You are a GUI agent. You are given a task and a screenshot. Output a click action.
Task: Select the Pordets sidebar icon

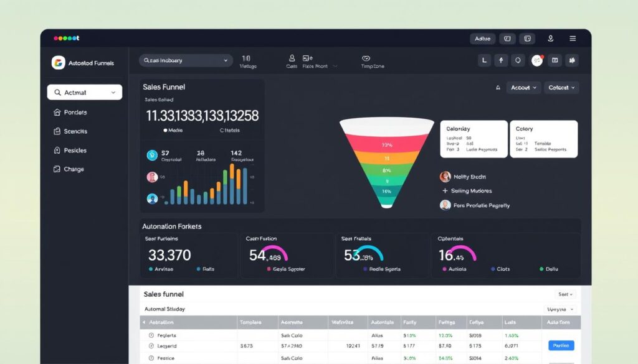(74, 112)
